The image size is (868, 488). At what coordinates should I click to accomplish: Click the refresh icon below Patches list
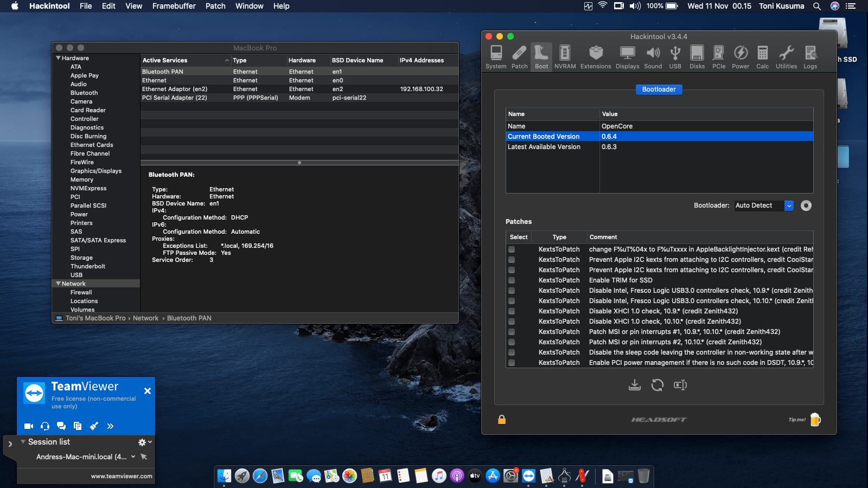[658, 385]
